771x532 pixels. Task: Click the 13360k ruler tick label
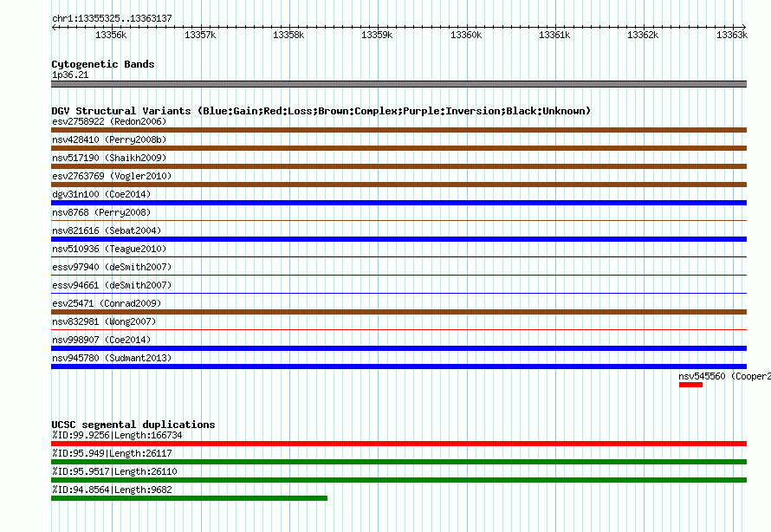tap(466, 35)
